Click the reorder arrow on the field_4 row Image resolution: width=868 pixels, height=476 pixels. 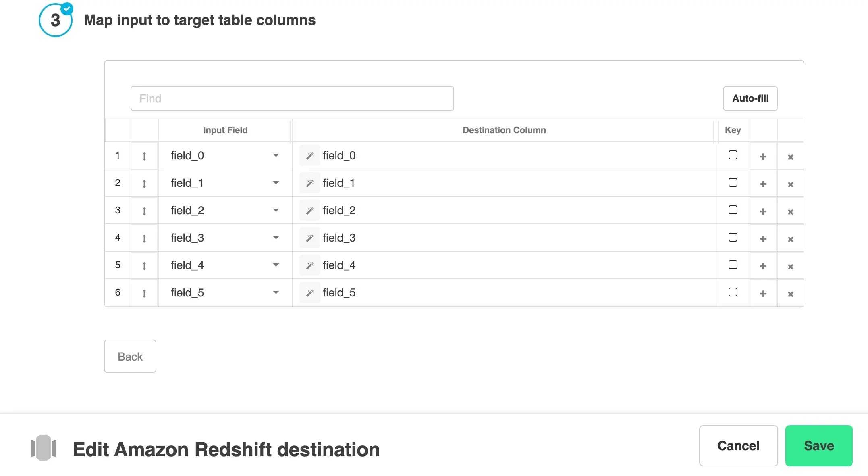(144, 265)
